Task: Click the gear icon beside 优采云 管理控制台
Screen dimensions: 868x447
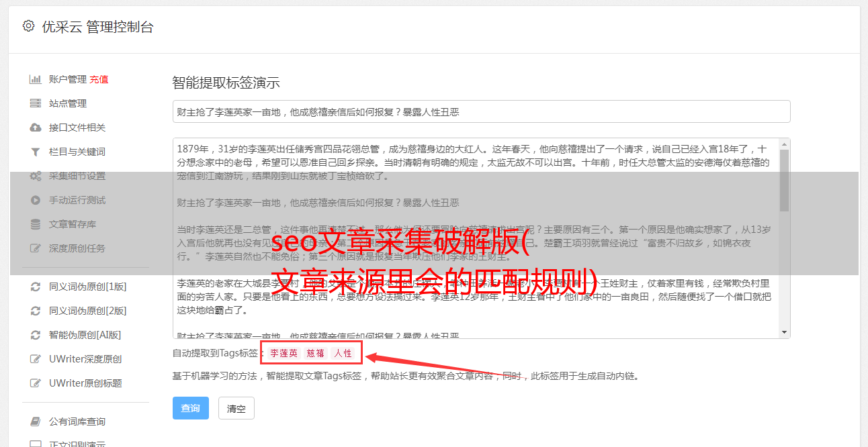Action: pos(28,26)
